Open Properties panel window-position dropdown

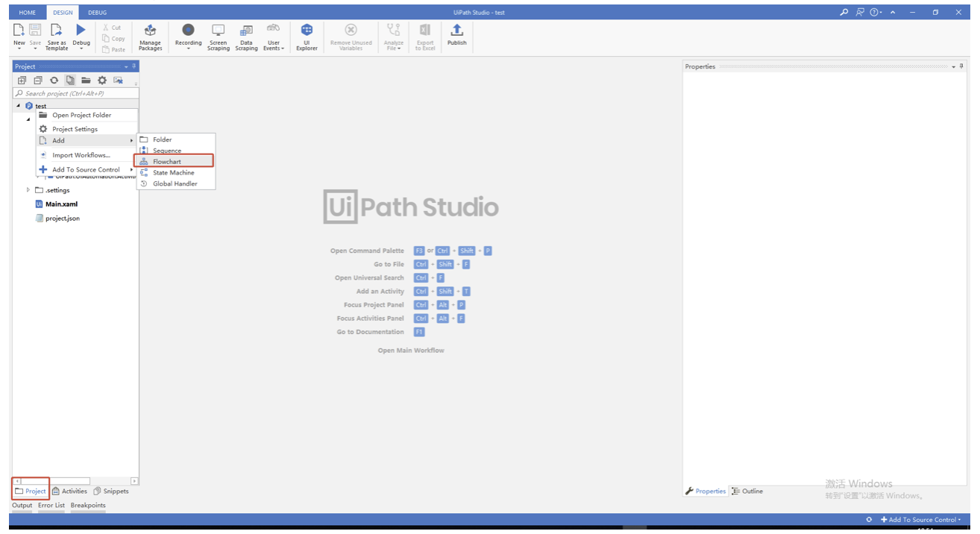tap(954, 66)
